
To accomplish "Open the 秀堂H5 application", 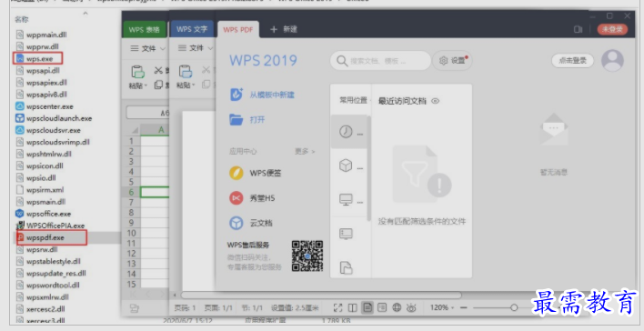I will [x=236, y=198].
